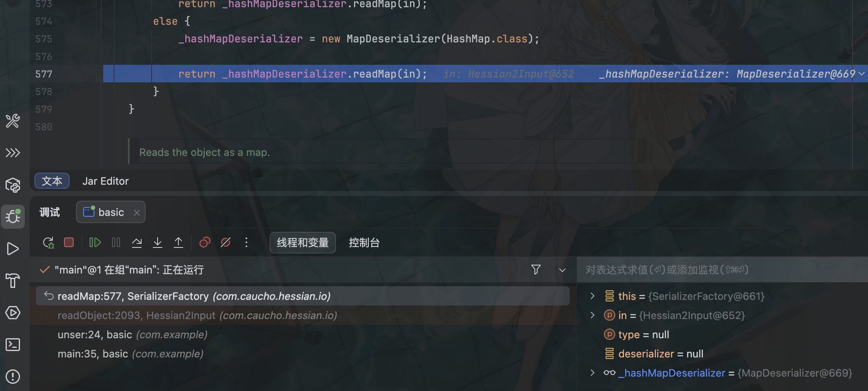
Task: Open View Breakpoints dialog
Action: [205, 243]
